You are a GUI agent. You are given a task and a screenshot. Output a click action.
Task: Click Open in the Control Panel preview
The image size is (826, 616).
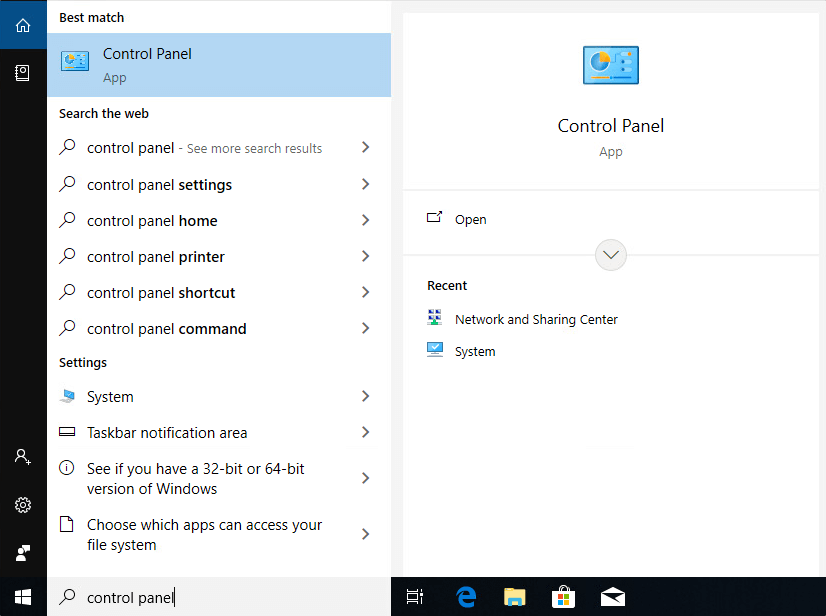tap(470, 219)
